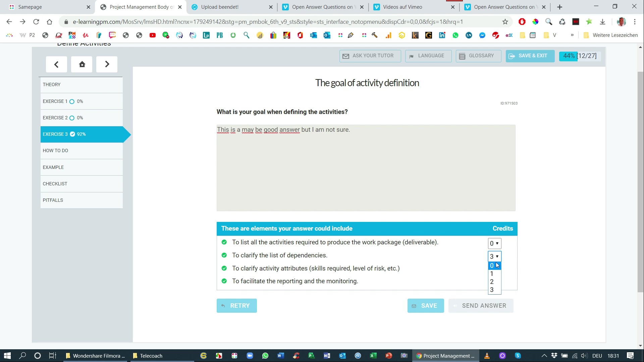The width and height of the screenshot is (644, 362).
Task: Open WhatsApp in taskbar
Action: click(x=265, y=356)
